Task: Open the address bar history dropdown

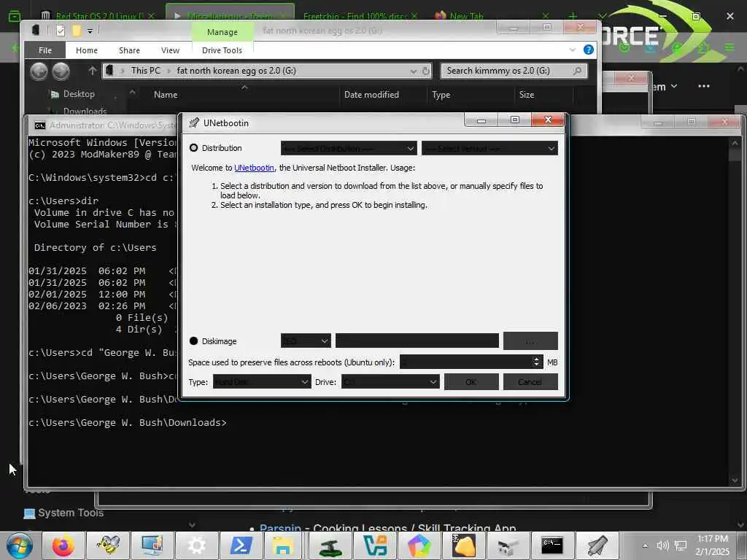Action: pos(413,71)
